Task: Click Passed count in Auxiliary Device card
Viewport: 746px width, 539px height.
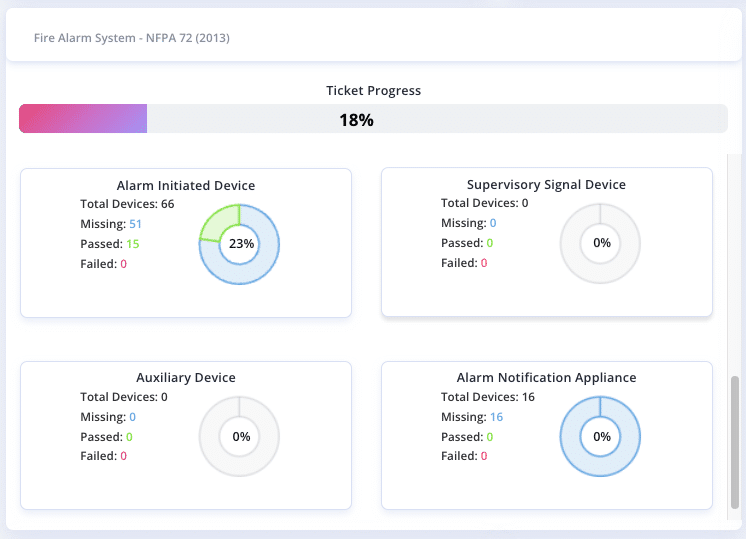Action: click(129, 437)
